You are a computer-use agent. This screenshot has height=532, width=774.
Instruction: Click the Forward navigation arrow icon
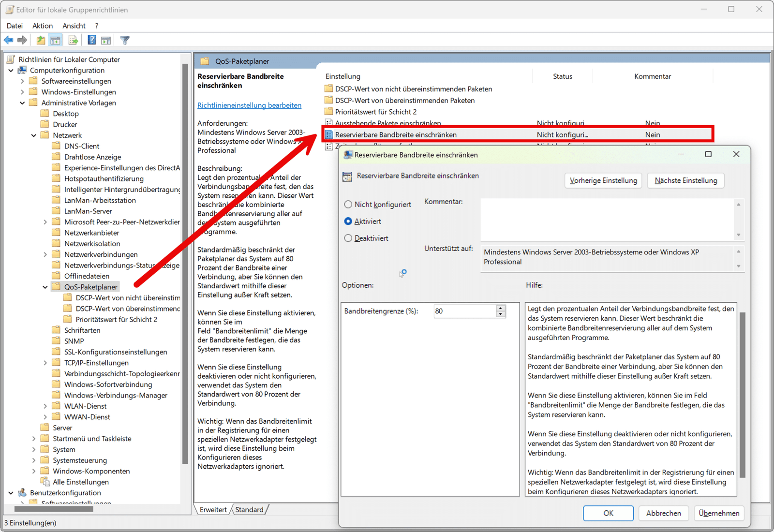(22, 40)
